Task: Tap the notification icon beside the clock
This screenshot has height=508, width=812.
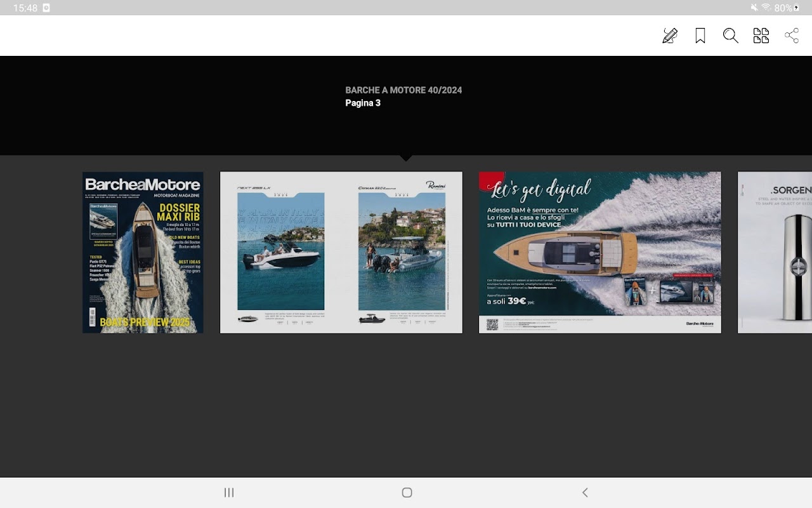Action: tap(46, 8)
